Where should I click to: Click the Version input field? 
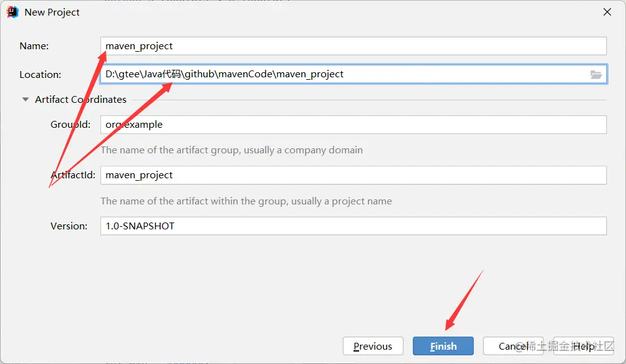[354, 226]
